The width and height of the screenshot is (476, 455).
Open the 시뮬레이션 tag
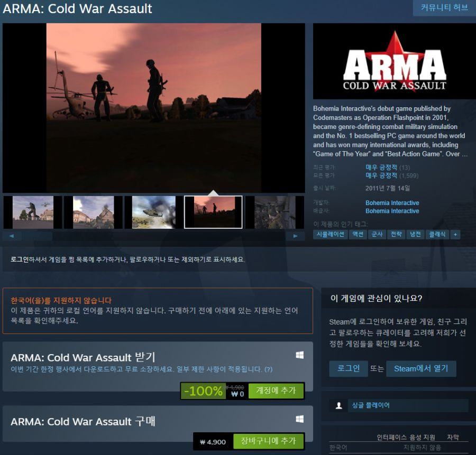click(330, 234)
